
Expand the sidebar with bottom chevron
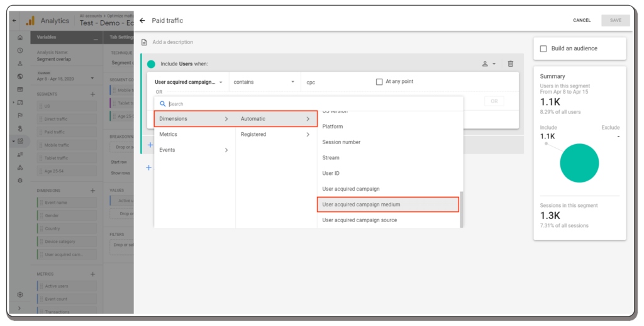click(x=19, y=308)
